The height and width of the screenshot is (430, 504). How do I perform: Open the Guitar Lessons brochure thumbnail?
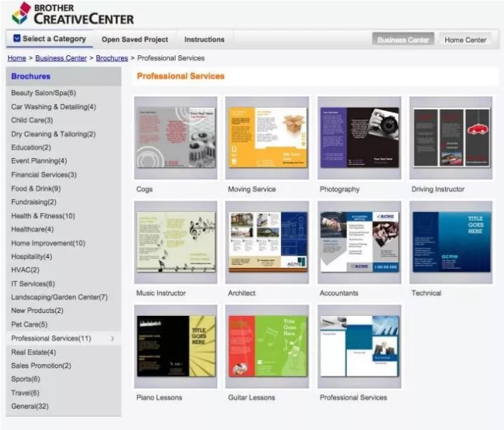(x=267, y=346)
